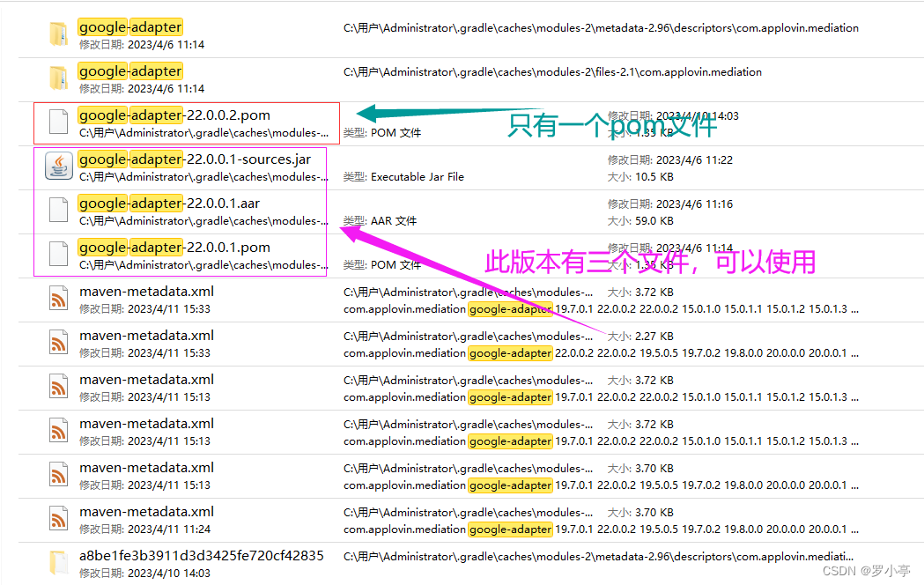
Task: Click the version list text in the 2.27 KB row
Action: (706, 353)
